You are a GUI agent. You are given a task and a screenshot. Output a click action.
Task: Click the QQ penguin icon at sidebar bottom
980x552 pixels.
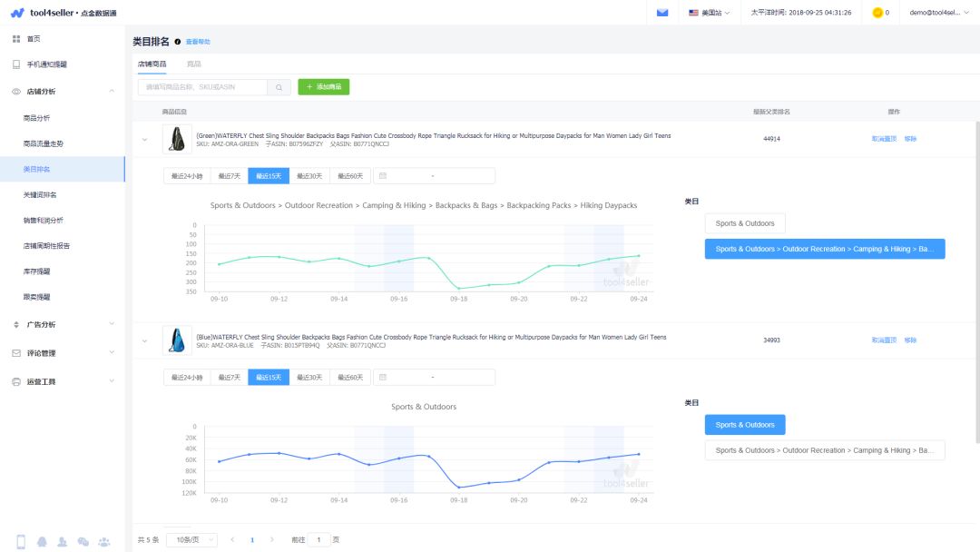pyautogui.click(x=42, y=542)
